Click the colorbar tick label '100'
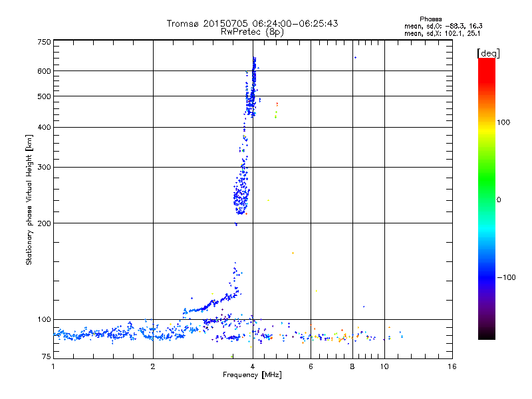The height and width of the screenshot is (399, 532). (503, 122)
